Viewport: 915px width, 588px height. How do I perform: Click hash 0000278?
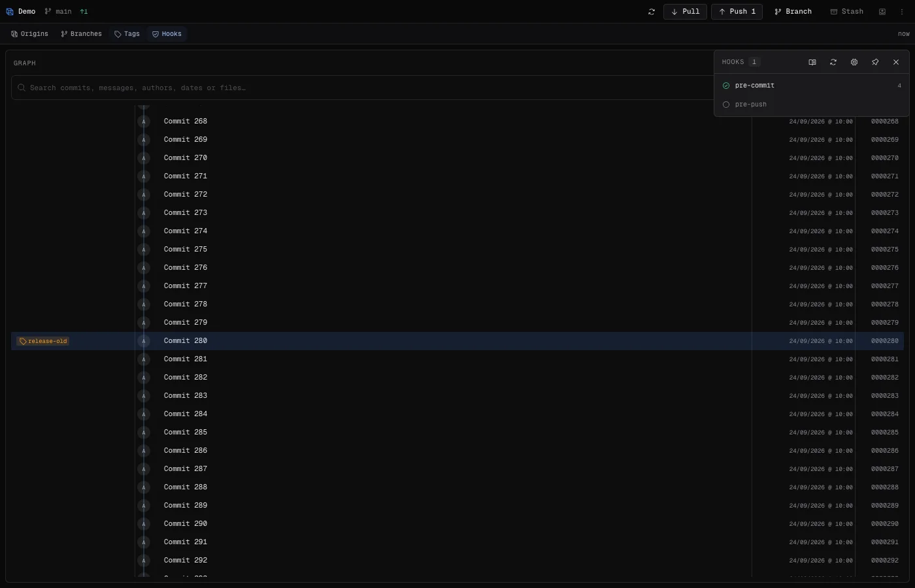click(x=885, y=304)
